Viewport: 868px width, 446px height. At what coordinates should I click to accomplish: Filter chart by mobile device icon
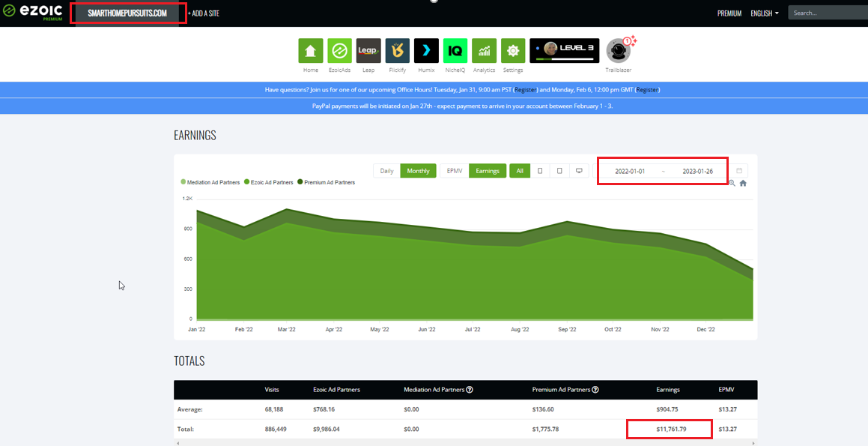[540, 171]
